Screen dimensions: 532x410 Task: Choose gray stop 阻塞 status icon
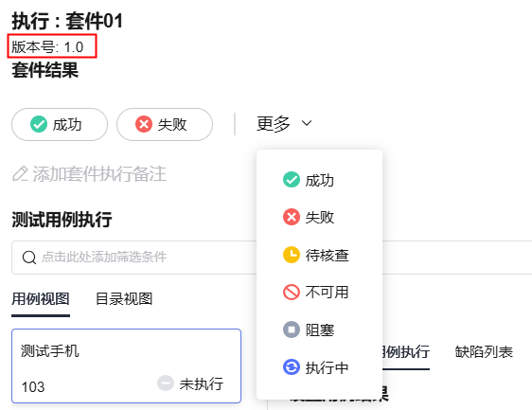292,330
